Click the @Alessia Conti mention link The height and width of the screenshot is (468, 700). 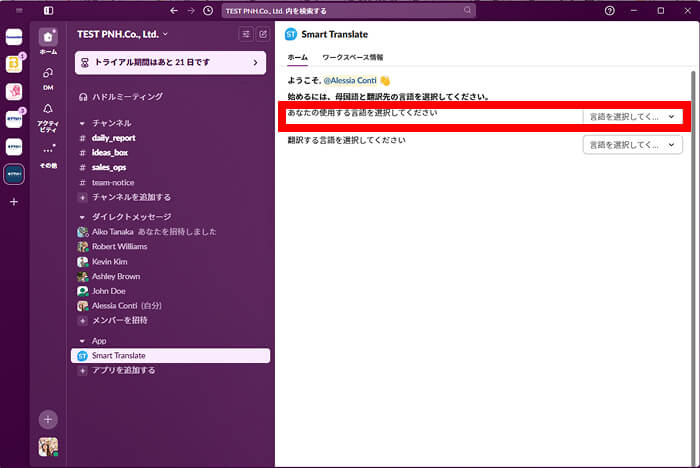pos(350,80)
